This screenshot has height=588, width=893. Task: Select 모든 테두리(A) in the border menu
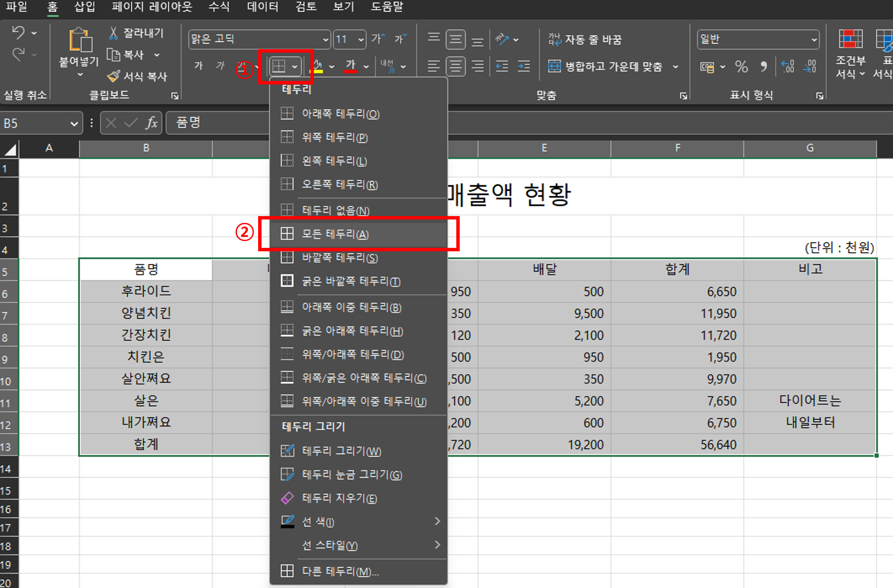coord(358,234)
